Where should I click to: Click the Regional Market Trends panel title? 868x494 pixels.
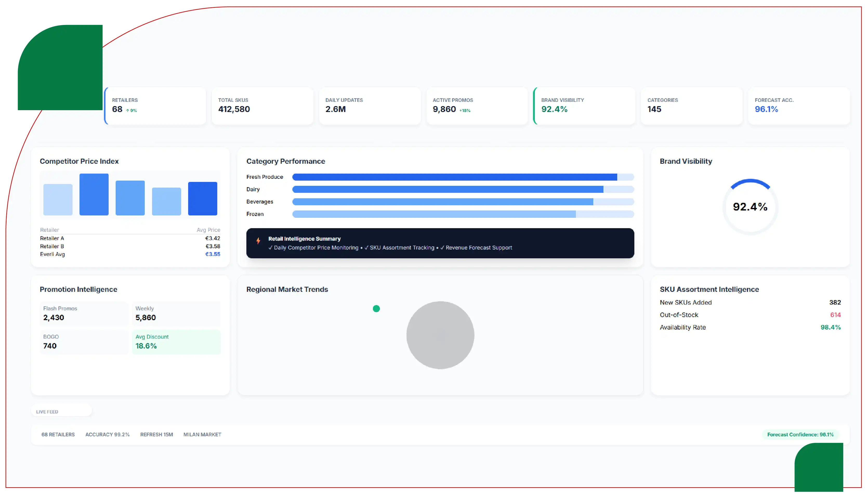point(287,289)
